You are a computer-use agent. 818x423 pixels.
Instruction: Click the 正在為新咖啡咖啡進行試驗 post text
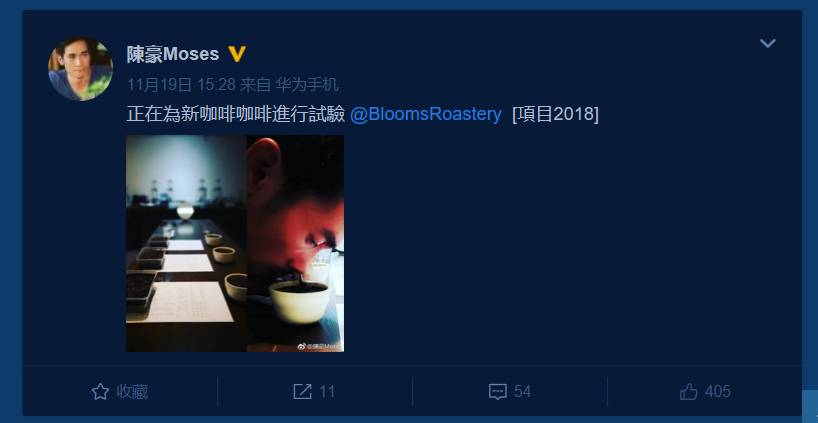coord(236,114)
